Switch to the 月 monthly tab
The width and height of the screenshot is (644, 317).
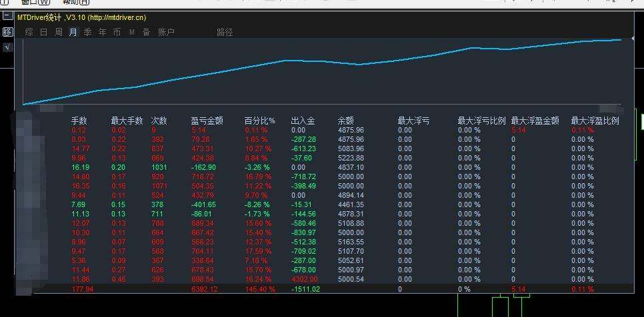point(73,32)
